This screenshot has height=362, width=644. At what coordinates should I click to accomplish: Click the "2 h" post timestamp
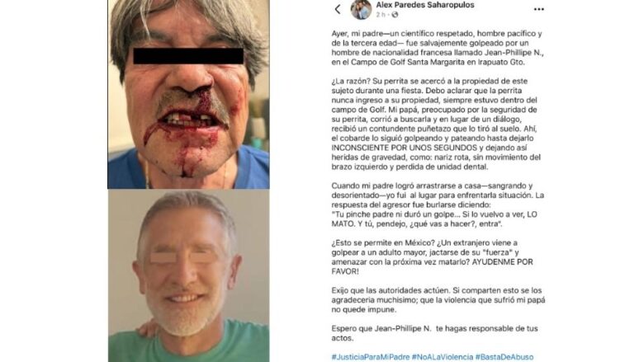point(381,15)
